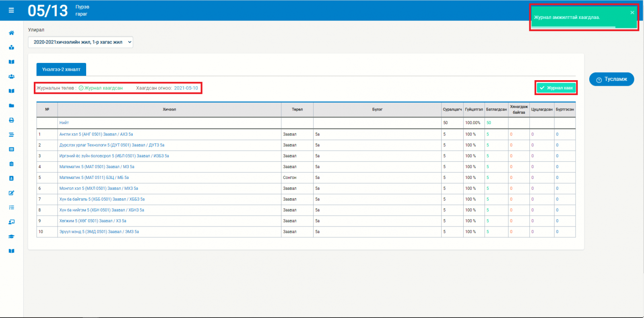Open Хүн ба байгаль 5 subject link
This screenshot has height=318, width=644.
coord(102,200)
